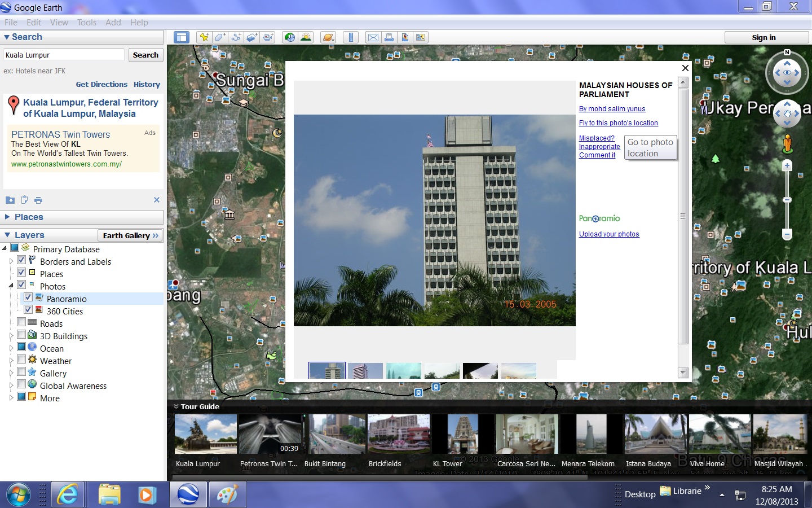812x508 pixels.
Task: Open Street View pegman icon
Action: [788, 144]
